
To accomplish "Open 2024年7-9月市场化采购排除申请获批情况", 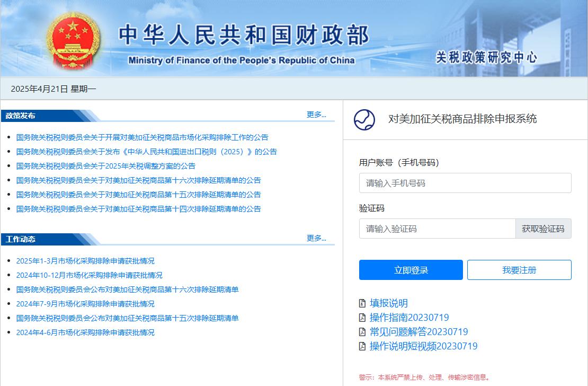I will [x=85, y=304].
